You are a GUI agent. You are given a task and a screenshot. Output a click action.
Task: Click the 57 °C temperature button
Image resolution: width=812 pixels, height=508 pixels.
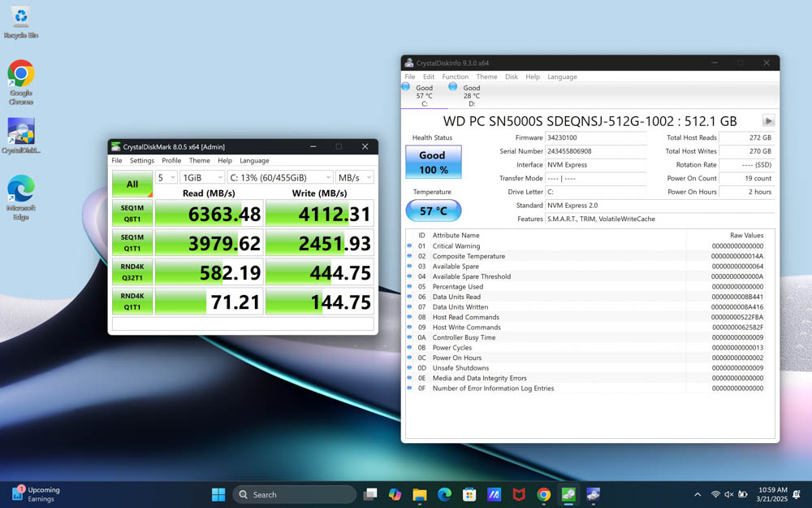click(x=434, y=211)
